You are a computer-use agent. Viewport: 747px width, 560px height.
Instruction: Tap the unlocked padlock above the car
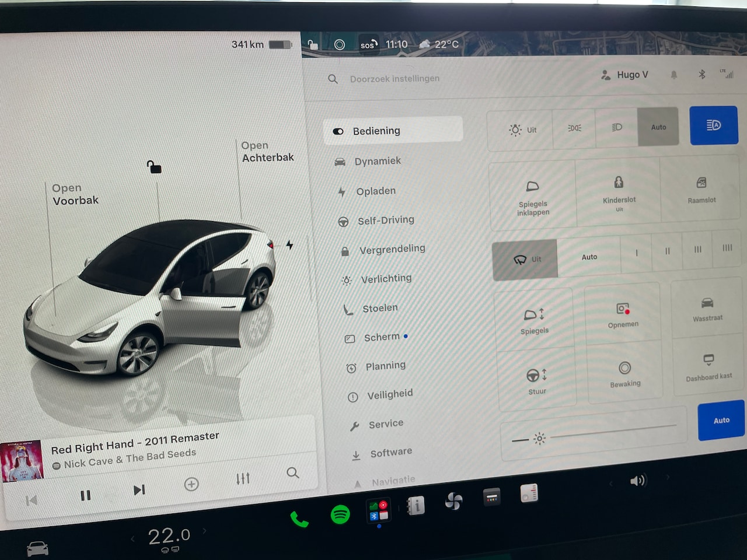(x=154, y=167)
